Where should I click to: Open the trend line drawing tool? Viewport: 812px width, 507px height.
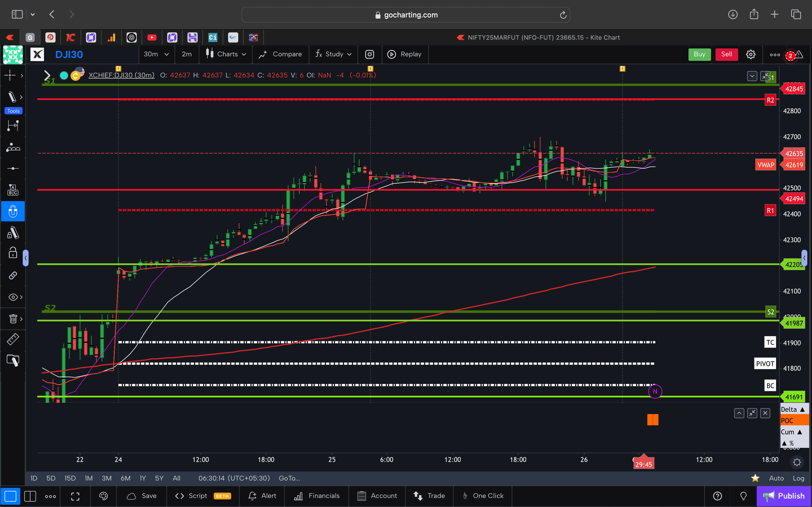tap(12, 97)
